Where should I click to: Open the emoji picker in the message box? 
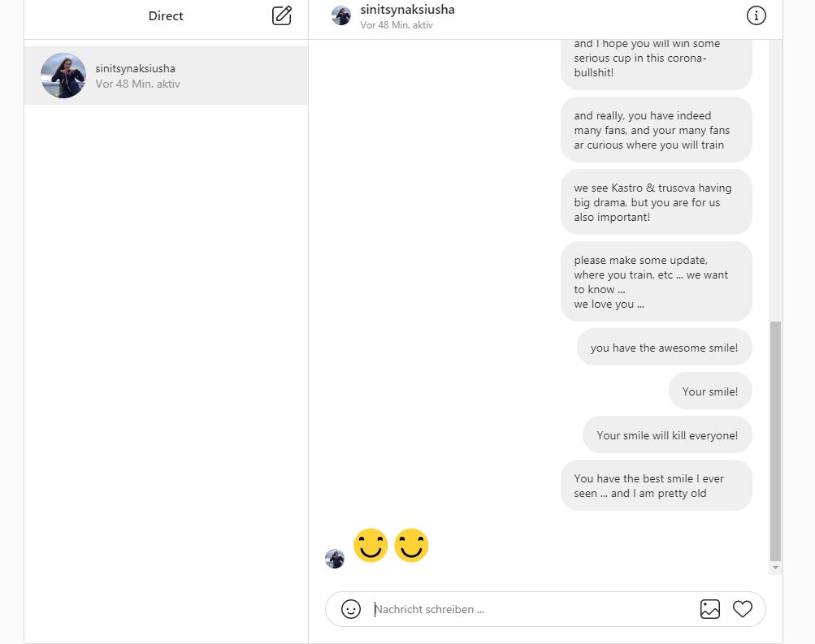[351, 609]
